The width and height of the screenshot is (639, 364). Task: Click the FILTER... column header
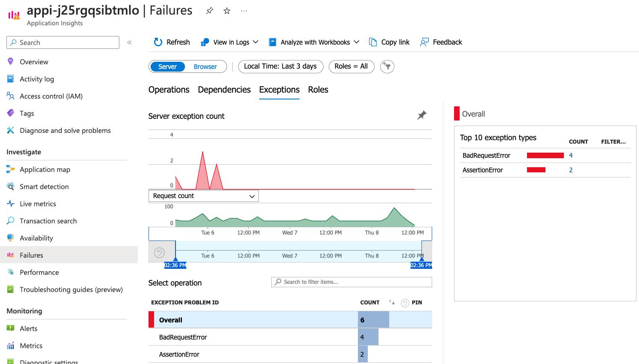click(x=613, y=141)
